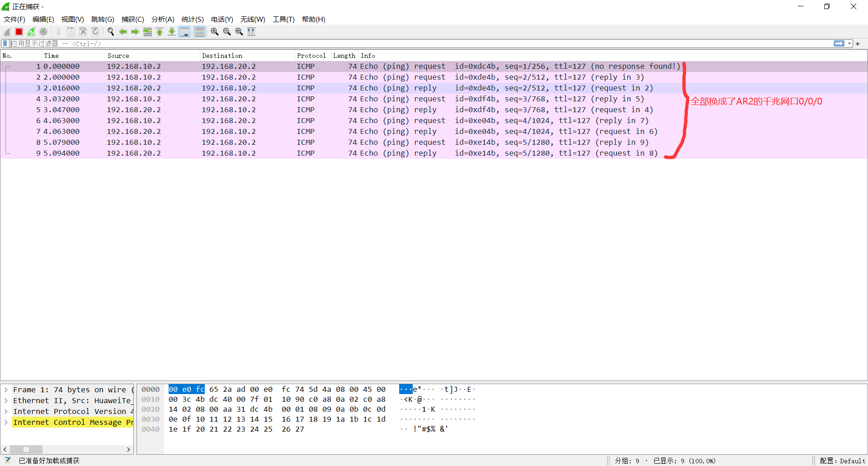Click the open capture file icon
Screen dimensions: 868x466
58,32
